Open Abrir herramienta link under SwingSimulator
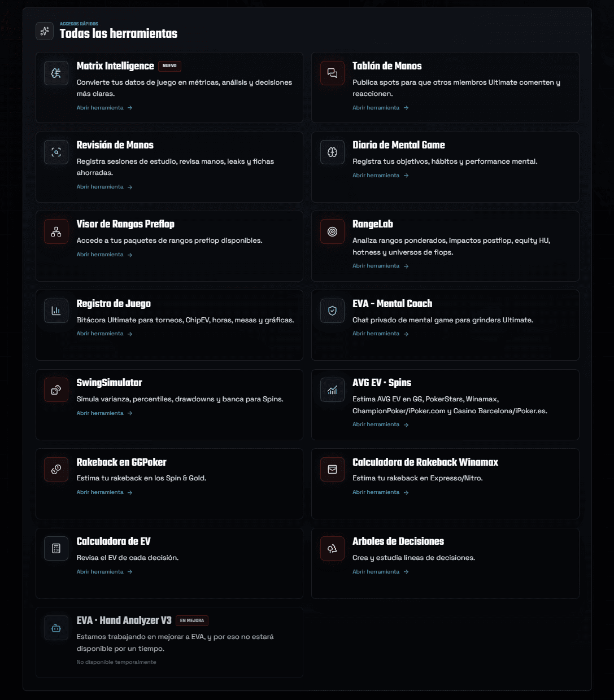Viewport: 614px width, 700px height. [104, 413]
